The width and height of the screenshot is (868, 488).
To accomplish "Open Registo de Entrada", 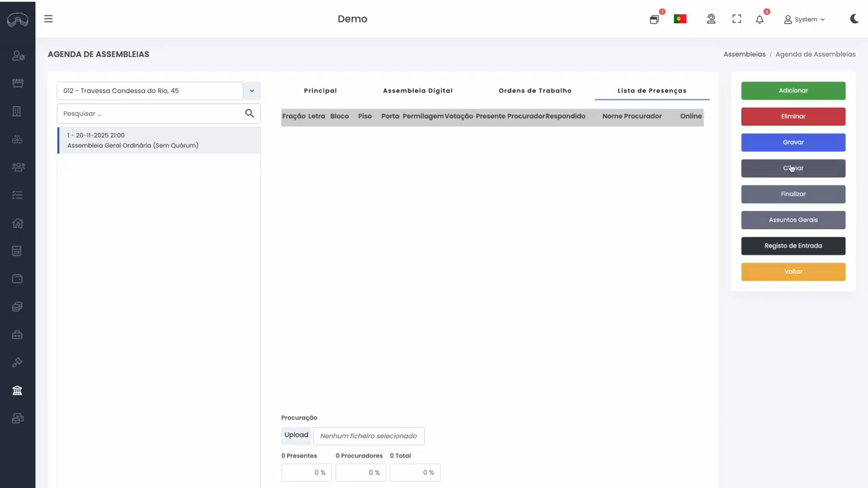I will pos(793,245).
